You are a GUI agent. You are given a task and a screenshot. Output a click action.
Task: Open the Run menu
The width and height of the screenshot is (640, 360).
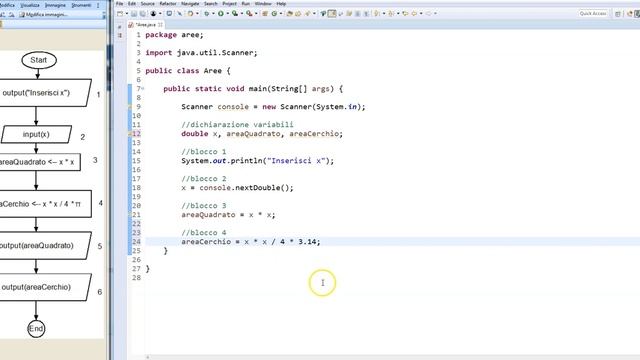pos(246,4)
